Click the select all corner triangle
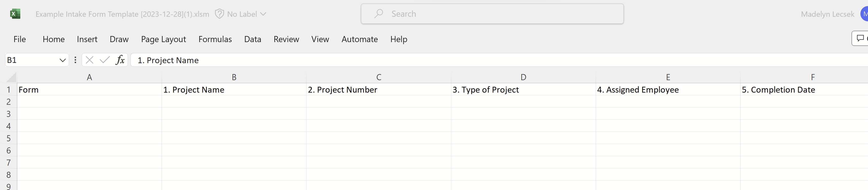 coord(12,78)
